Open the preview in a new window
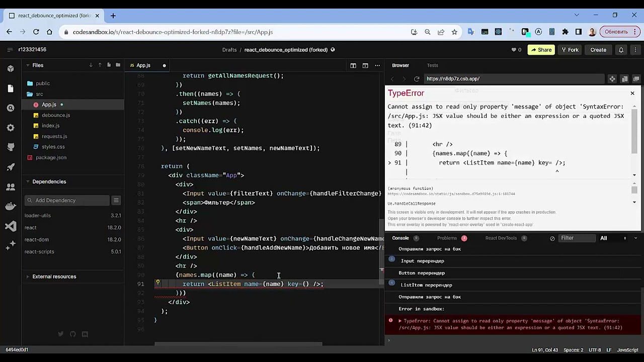The image size is (644, 362). (636, 79)
